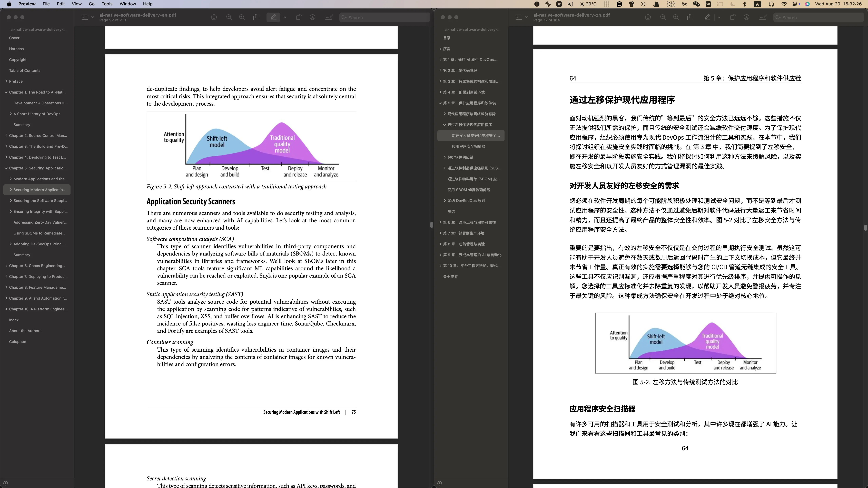
Task: Open inspector info in the Chinese PDF window
Action: (648, 17)
